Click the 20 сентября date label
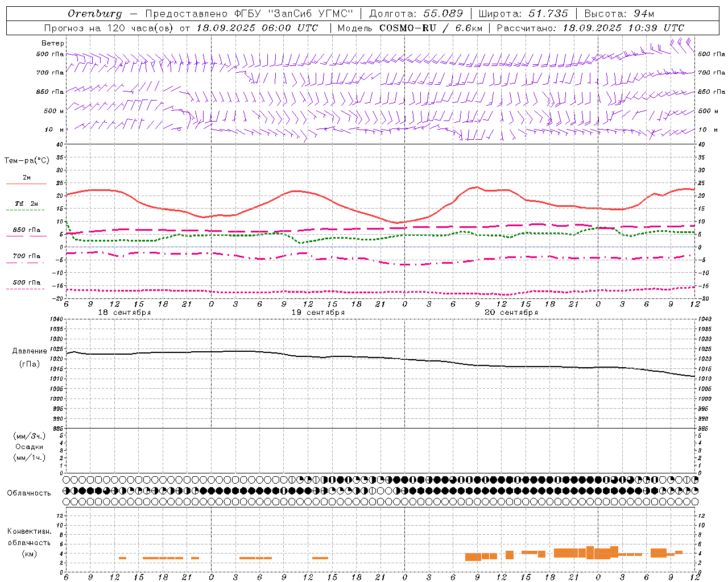 pos(511,313)
